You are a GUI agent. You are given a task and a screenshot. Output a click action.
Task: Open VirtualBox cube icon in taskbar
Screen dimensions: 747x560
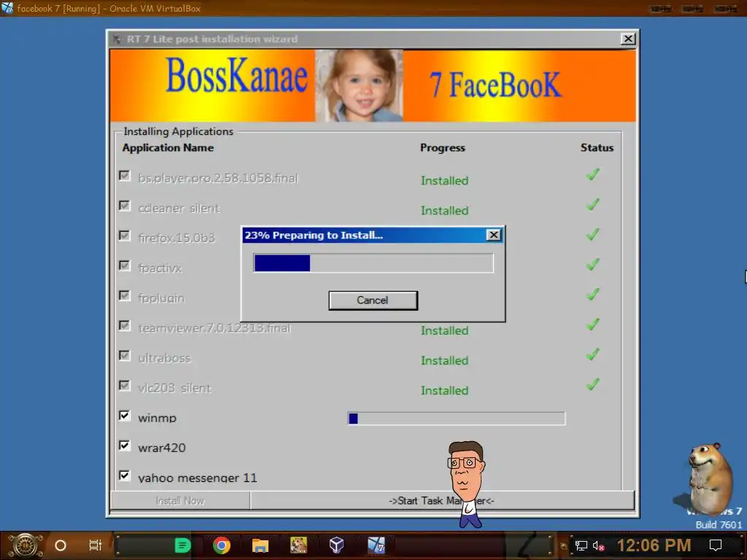tap(337, 545)
